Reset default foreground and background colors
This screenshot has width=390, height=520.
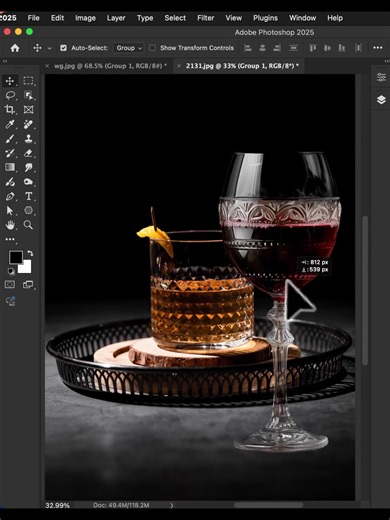click(x=11, y=271)
